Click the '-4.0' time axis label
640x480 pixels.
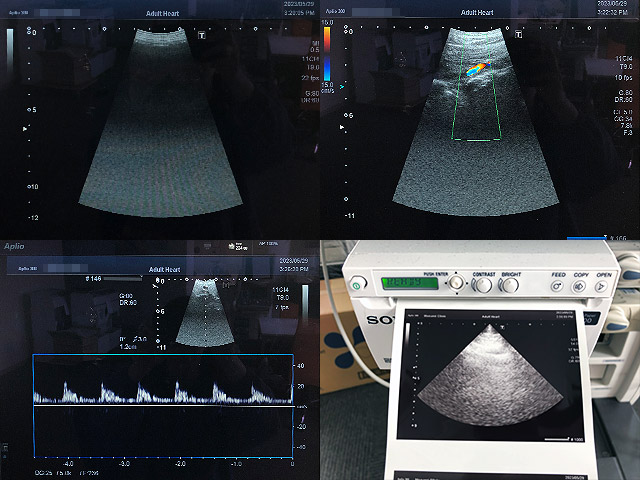68,464
